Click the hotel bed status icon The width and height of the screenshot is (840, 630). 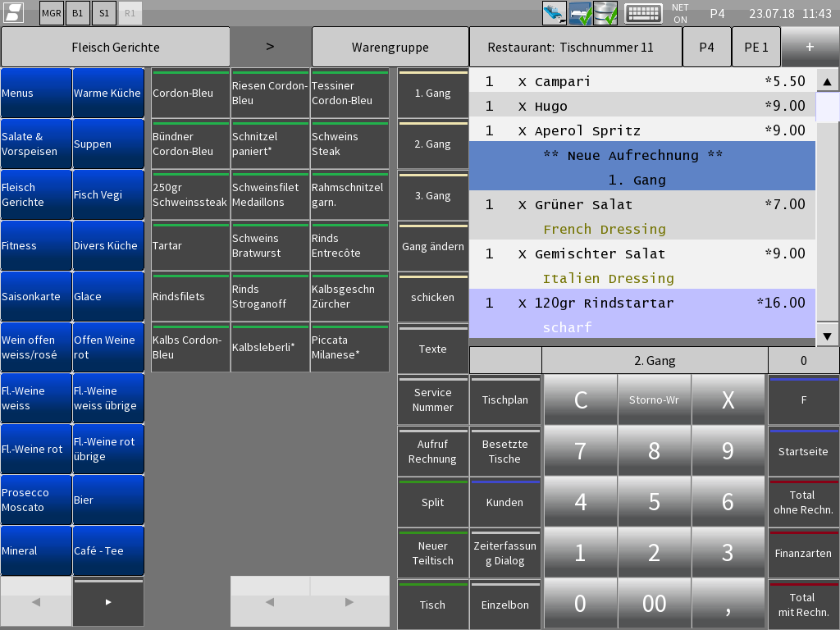click(580, 13)
